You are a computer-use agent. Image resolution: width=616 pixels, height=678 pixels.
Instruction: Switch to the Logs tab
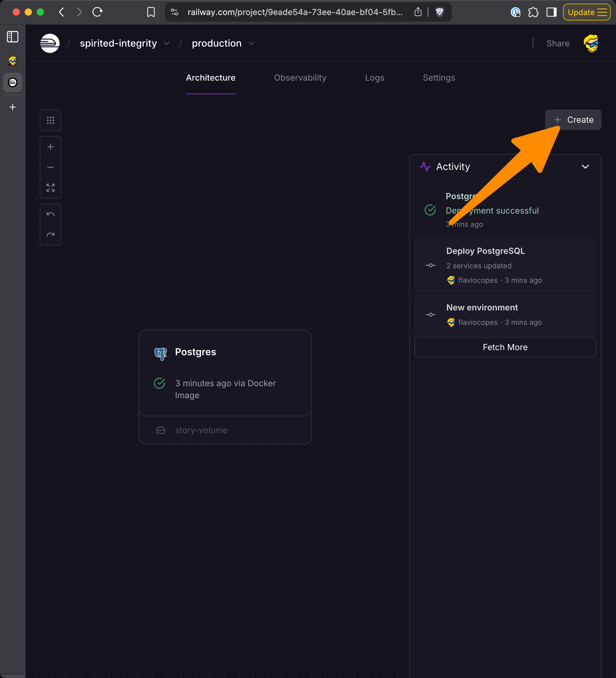click(374, 78)
